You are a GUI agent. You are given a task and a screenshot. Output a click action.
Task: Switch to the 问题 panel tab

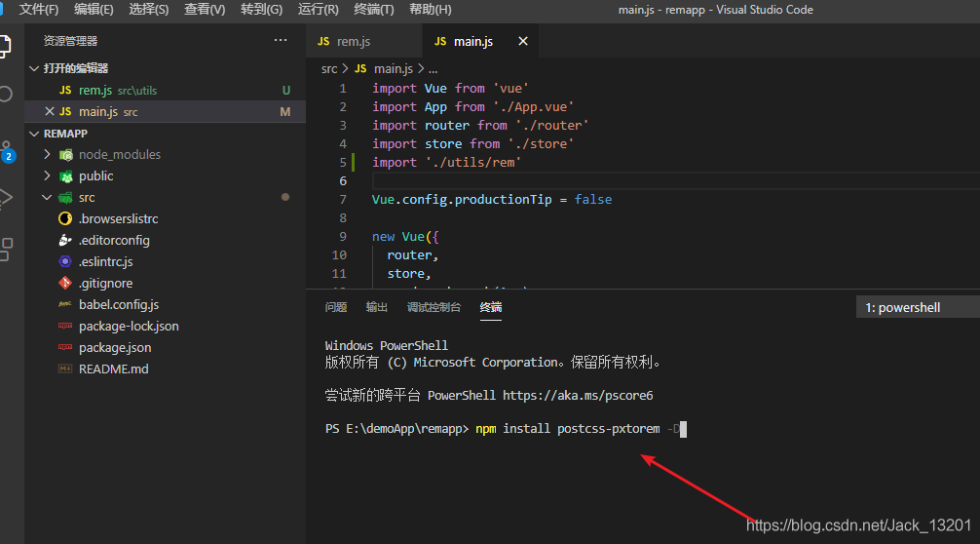click(336, 308)
